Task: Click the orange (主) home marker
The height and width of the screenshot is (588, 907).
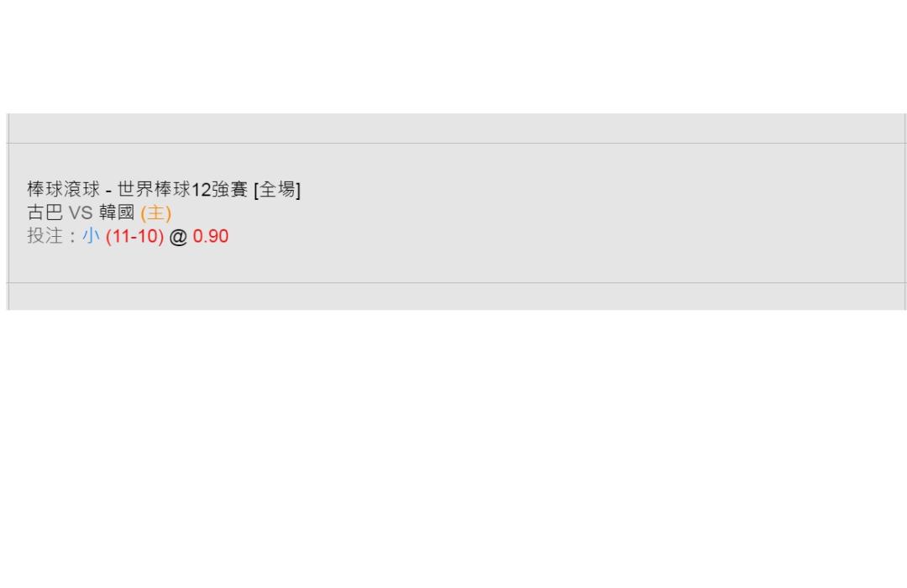Action: (156, 213)
